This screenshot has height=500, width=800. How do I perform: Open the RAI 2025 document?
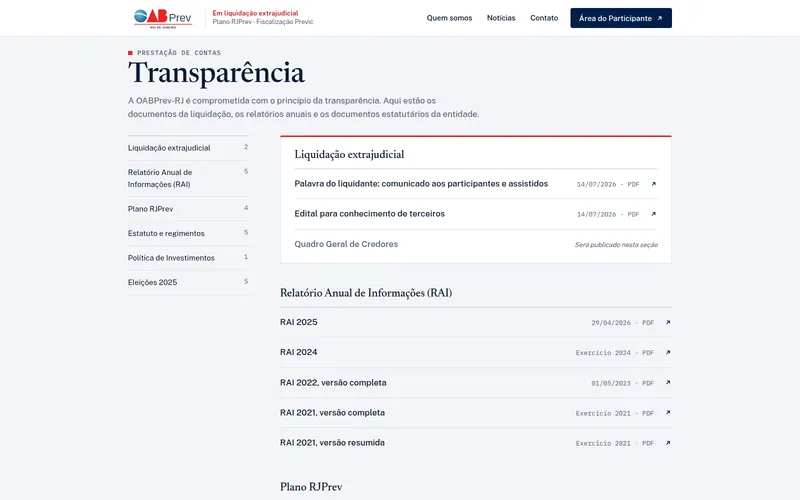[x=298, y=322]
